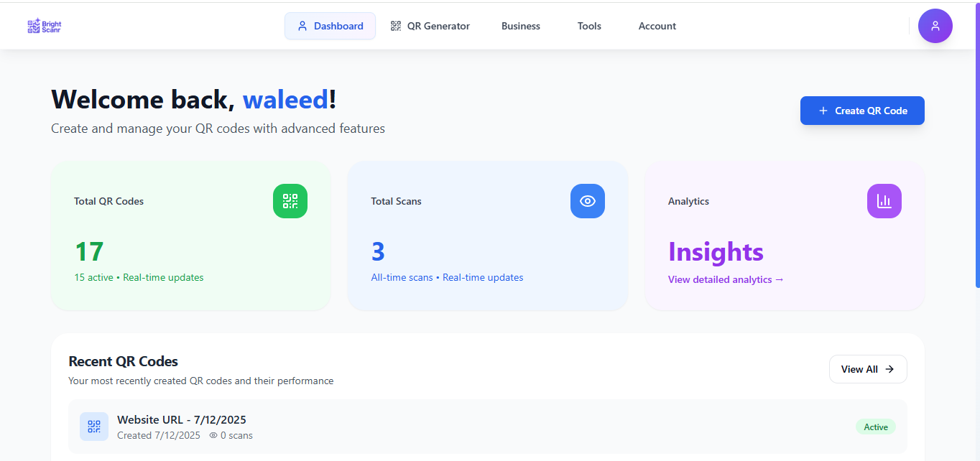Viewport: 980px width, 461px height.
Task: Open the QR Generator menu
Action: tap(430, 26)
